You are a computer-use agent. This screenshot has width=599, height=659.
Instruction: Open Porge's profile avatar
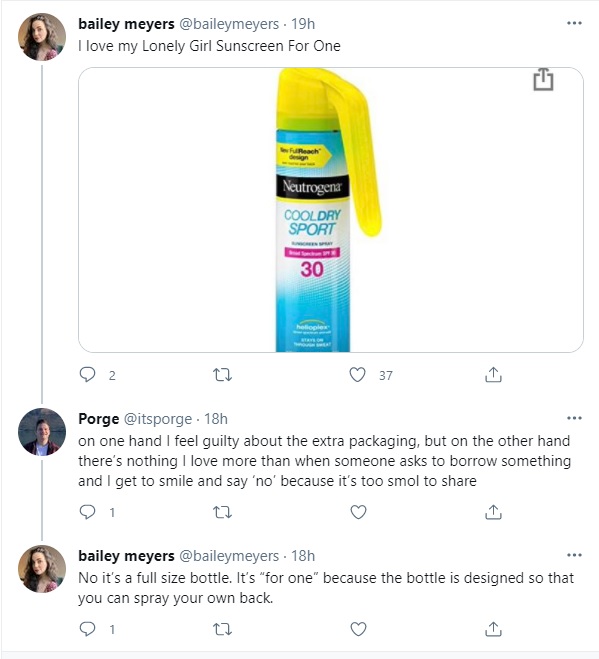[x=42, y=432]
